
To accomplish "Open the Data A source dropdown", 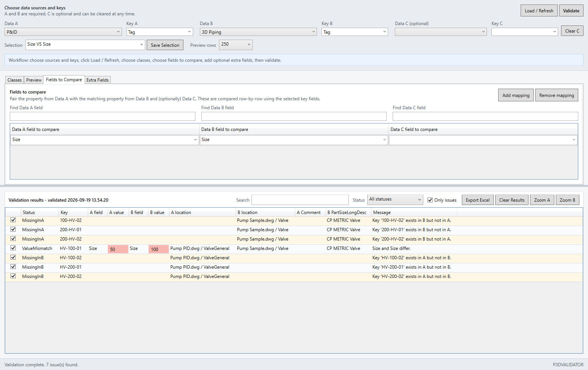I will pos(63,32).
